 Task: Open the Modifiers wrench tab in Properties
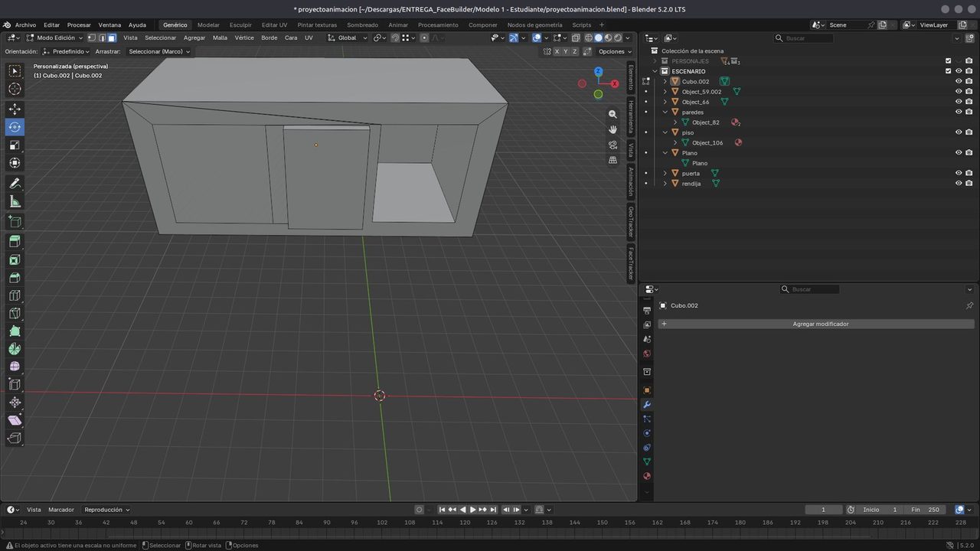[647, 404]
